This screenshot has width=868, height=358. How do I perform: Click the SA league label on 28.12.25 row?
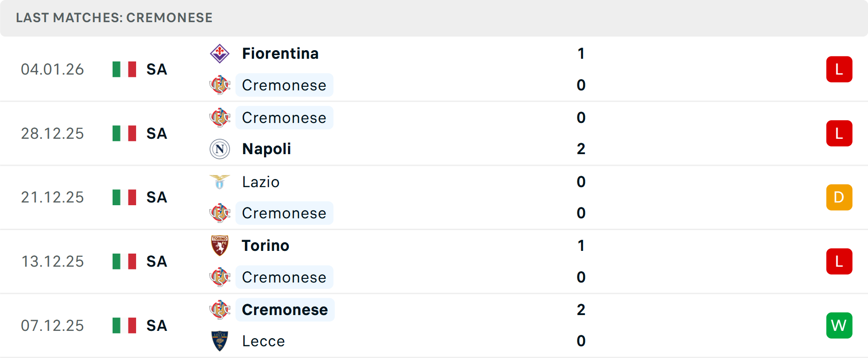tap(156, 133)
